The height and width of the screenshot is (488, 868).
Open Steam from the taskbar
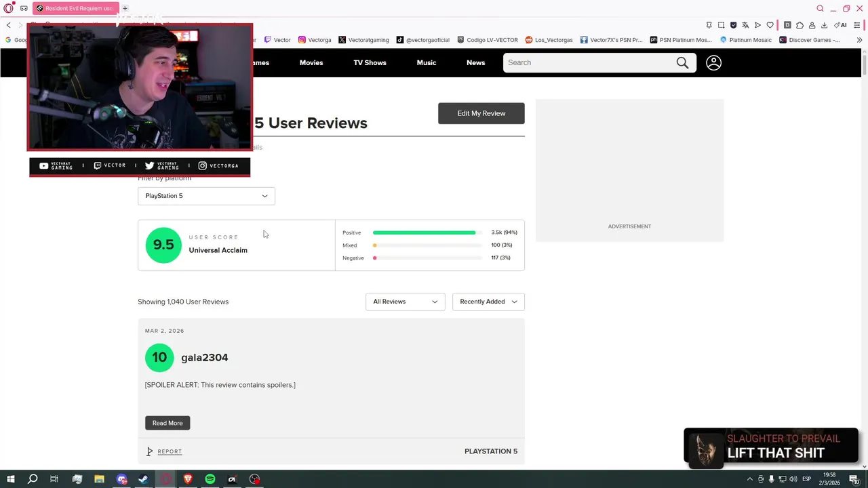[x=143, y=479]
